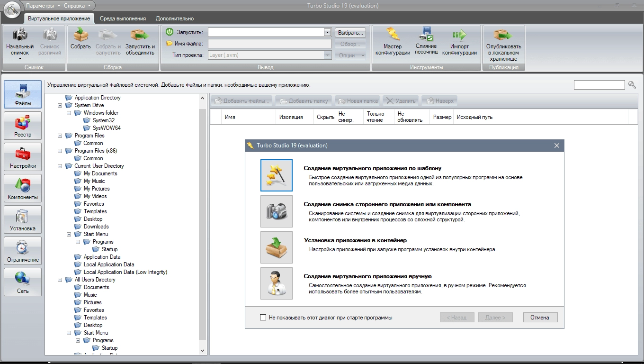Screen dimensions: 644x364
Task: Collapse the Windows folder tree node
Action: [x=69, y=113]
